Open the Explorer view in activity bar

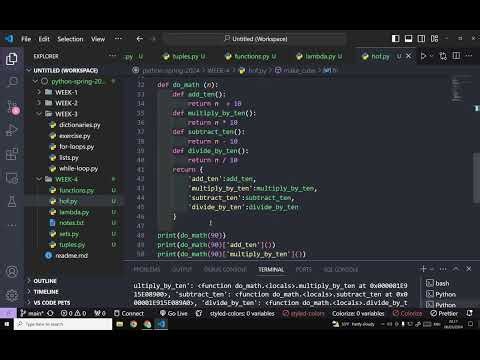[12, 59]
